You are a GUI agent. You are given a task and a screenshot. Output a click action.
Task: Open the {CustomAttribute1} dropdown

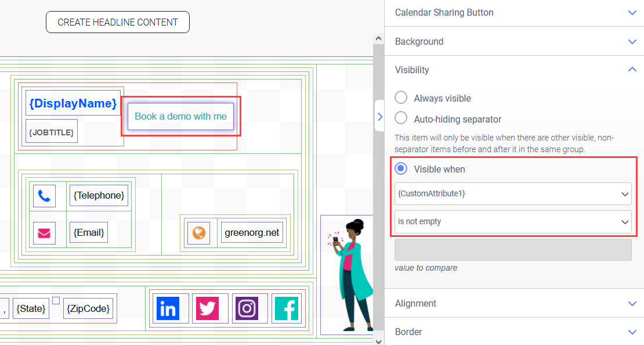(513, 193)
